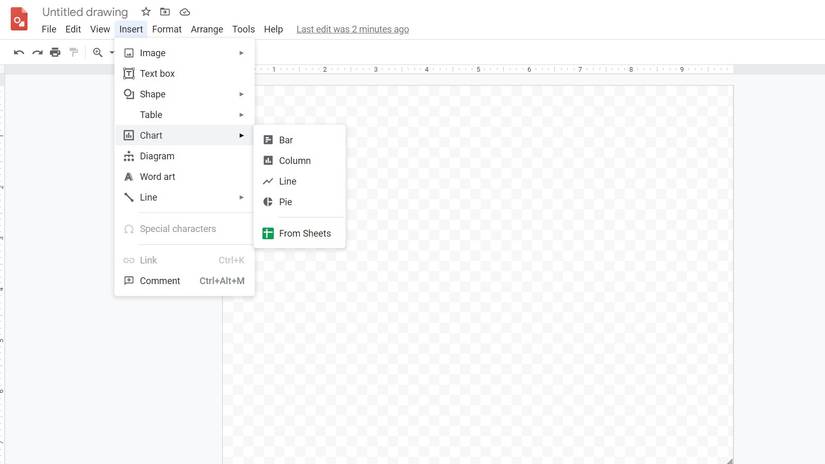Star this drawing with the star icon
The width and height of the screenshot is (825, 464).
146,12
